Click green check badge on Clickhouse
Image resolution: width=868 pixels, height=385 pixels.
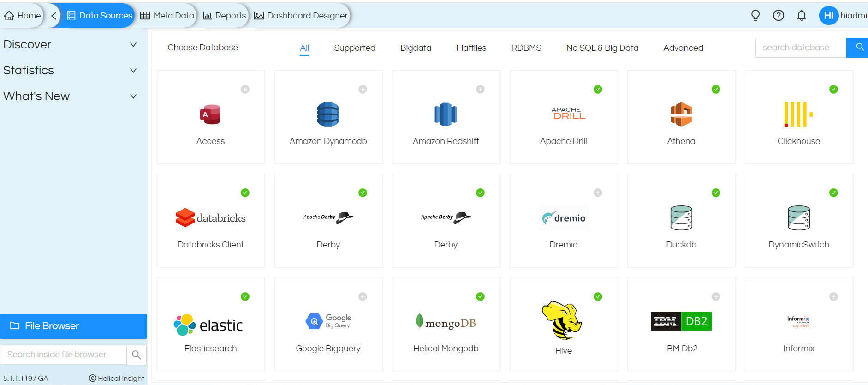[833, 89]
